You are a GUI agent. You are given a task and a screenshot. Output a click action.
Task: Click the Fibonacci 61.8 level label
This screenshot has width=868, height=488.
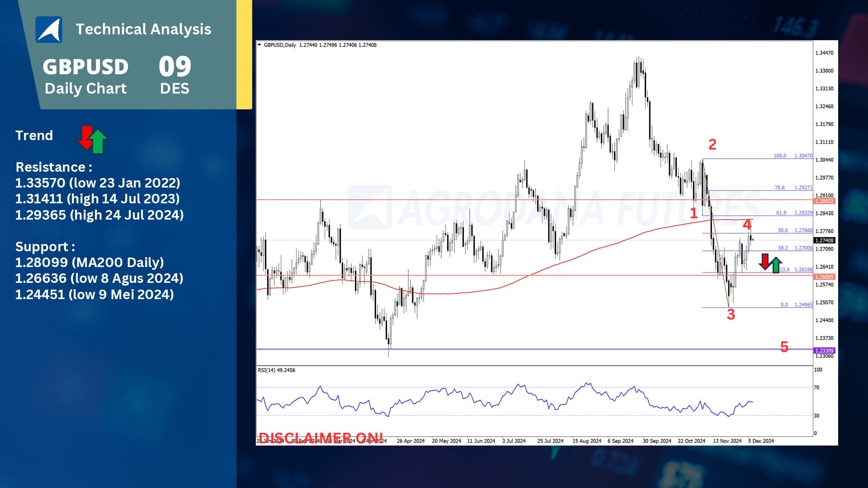tap(781, 213)
